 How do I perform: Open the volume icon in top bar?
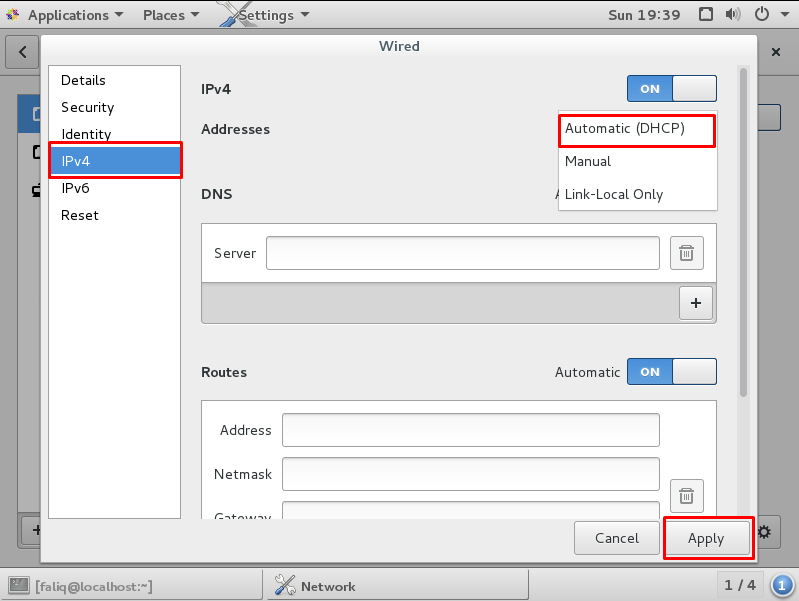pos(733,14)
